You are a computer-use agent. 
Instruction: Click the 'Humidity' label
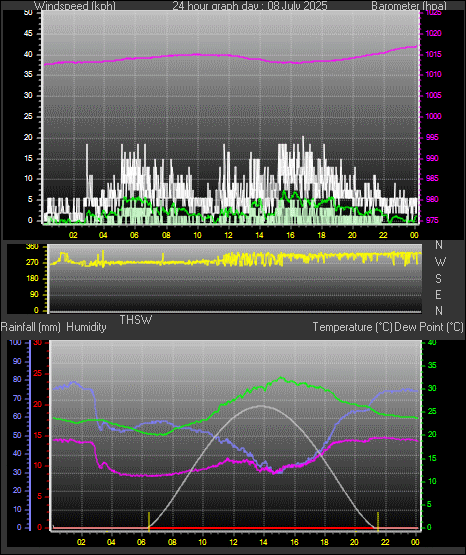tap(86, 327)
